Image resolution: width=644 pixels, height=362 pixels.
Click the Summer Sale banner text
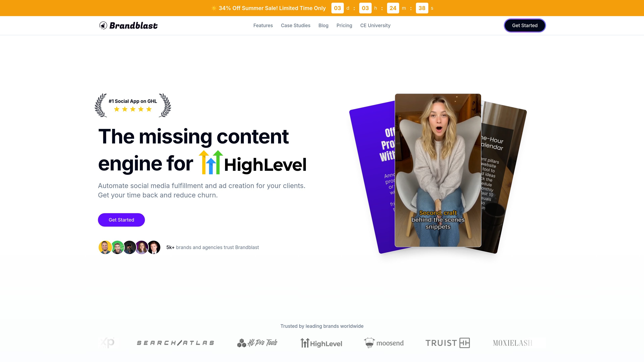coord(272,8)
